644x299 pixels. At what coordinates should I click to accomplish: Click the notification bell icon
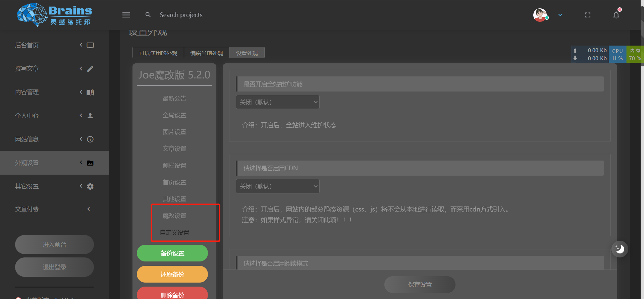click(x=616, y=15)
